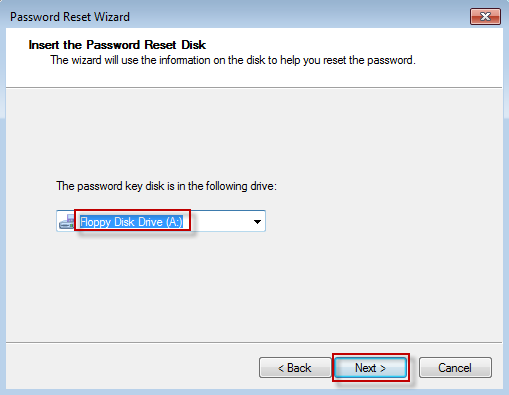Select the highlighted Floppy Disk Drive (A:) entry
Screen dimensions: 509x395
coord(132,222)
